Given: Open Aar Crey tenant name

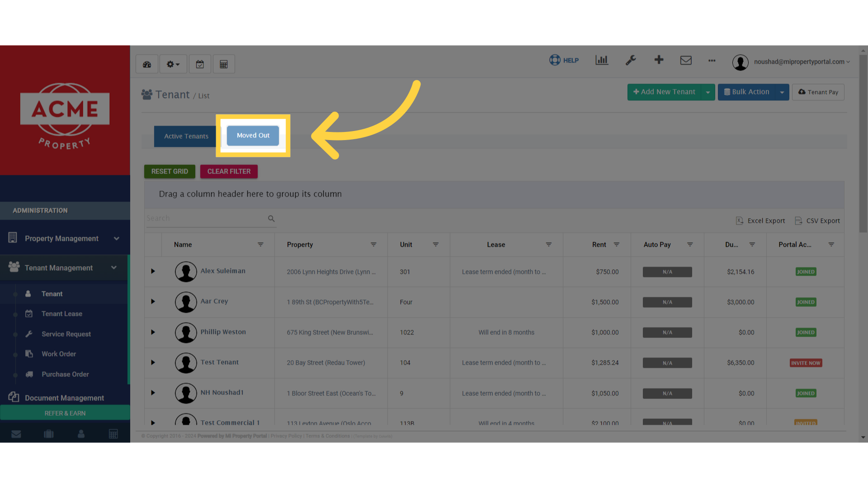Looking at the screenshot, I should 214,301.
